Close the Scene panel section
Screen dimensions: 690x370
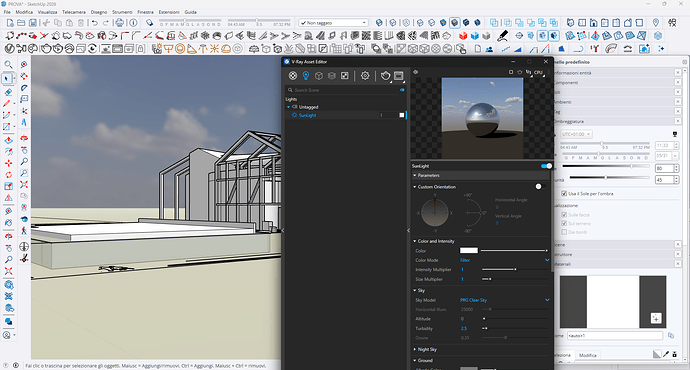678,245
